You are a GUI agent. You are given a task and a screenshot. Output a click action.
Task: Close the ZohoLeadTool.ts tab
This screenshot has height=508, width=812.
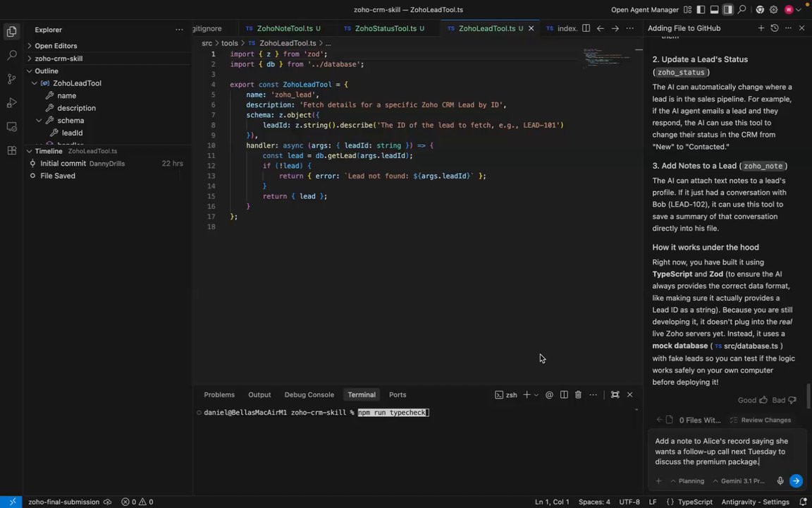pos(531,28)
